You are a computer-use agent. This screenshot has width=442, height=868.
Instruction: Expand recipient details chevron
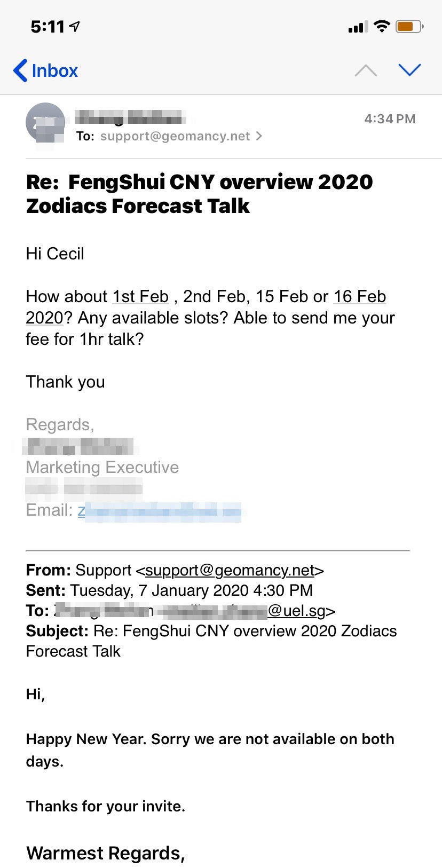pyautogui.click(x=259, y=136)
